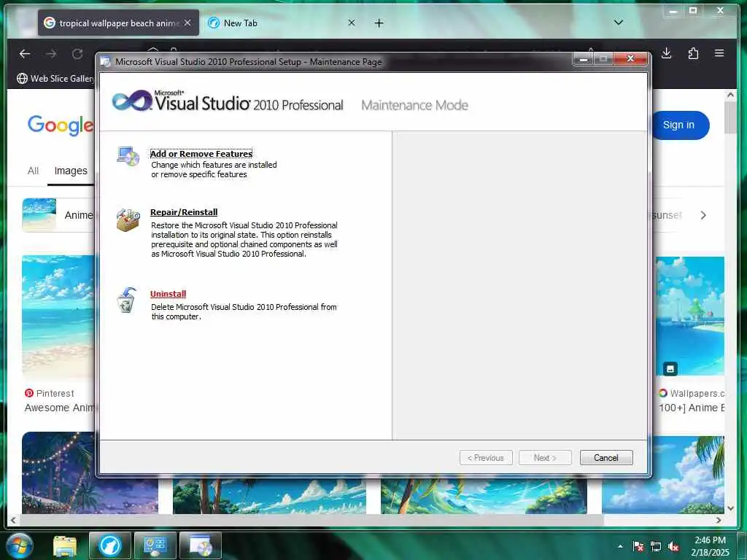Open the Pinterest beach image result
Screen dimensions: 747x560
click(58, 318)
